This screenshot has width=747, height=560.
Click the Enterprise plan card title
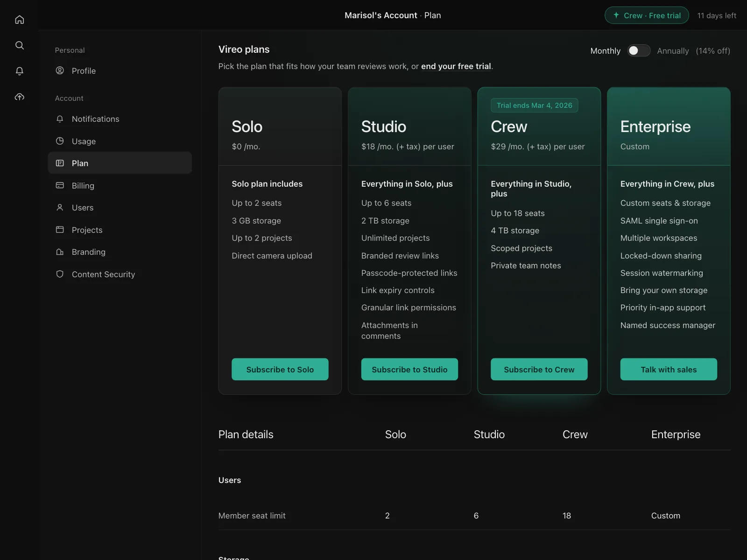[655, 126]
